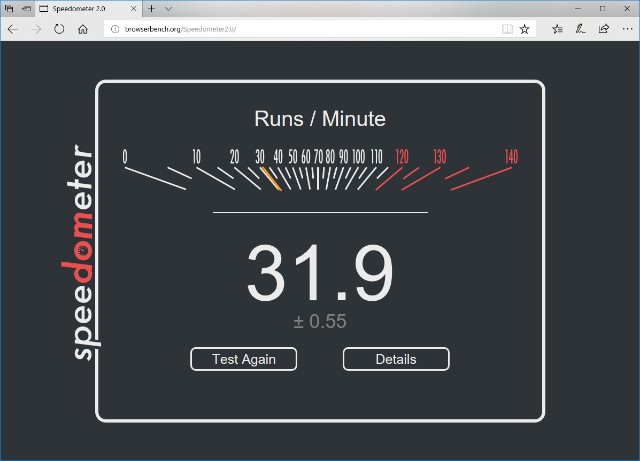Open Reading view book icon
This screenshot has width=640, height=461.
point(507,29)
